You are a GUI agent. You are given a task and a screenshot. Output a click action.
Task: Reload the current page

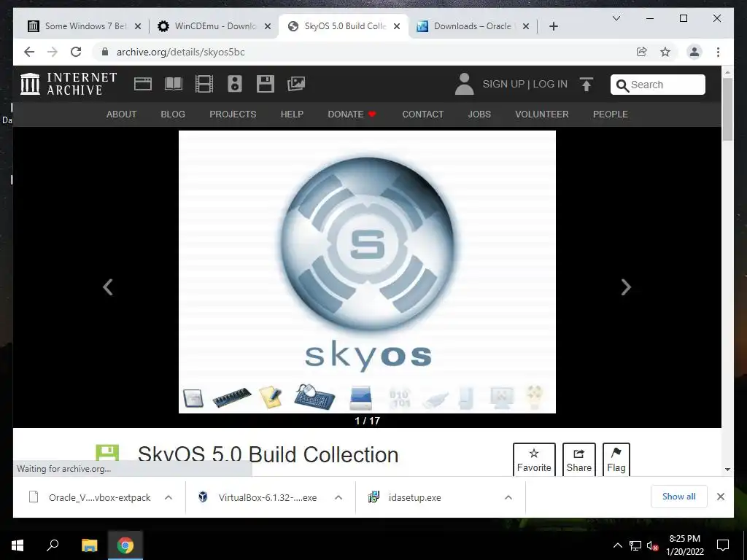[76, 52]
